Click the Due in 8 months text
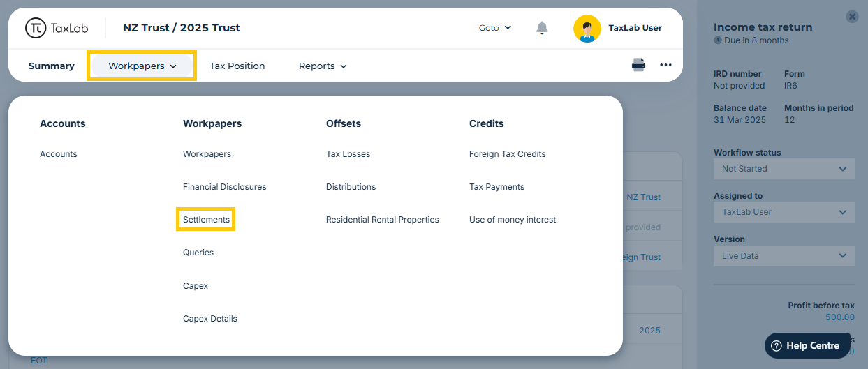The height and width of the screenshot is (369, 868). [756, 40]
